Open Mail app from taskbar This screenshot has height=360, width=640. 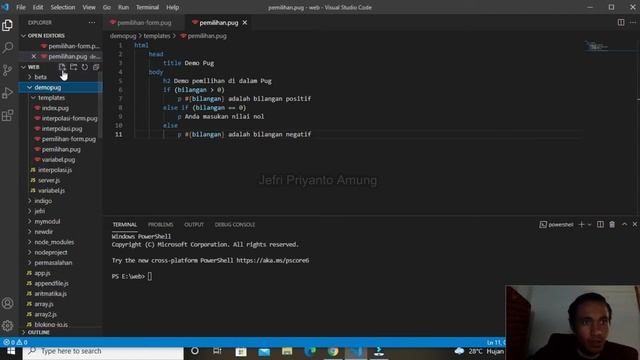(x=264, y=351)
